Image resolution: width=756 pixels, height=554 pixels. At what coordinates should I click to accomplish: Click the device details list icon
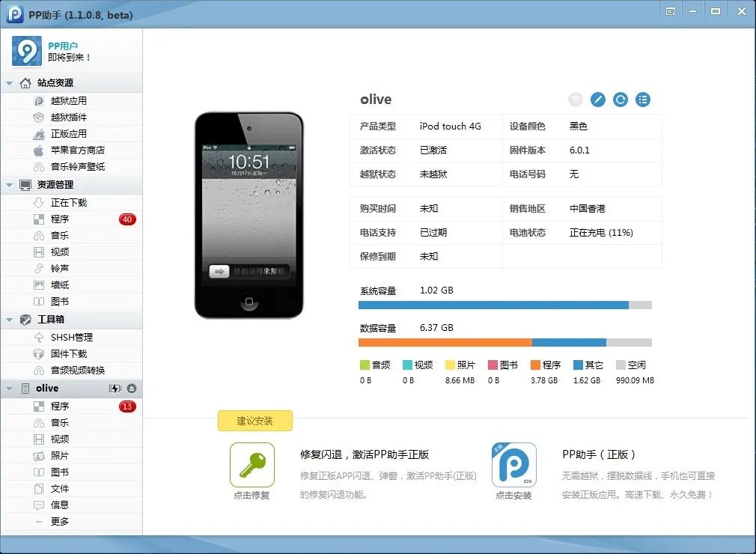[643, 100]
